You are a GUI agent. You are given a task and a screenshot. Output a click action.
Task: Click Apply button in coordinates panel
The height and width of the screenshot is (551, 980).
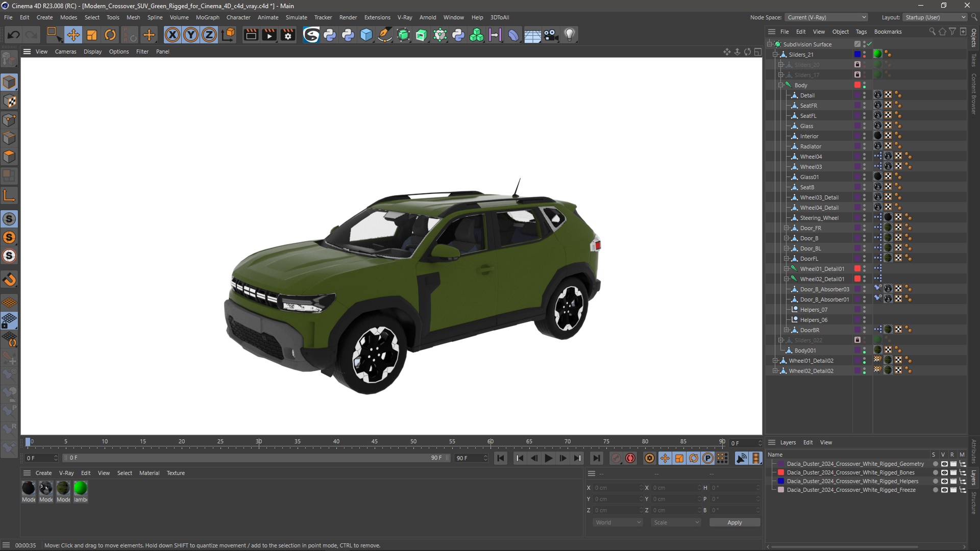734,522
